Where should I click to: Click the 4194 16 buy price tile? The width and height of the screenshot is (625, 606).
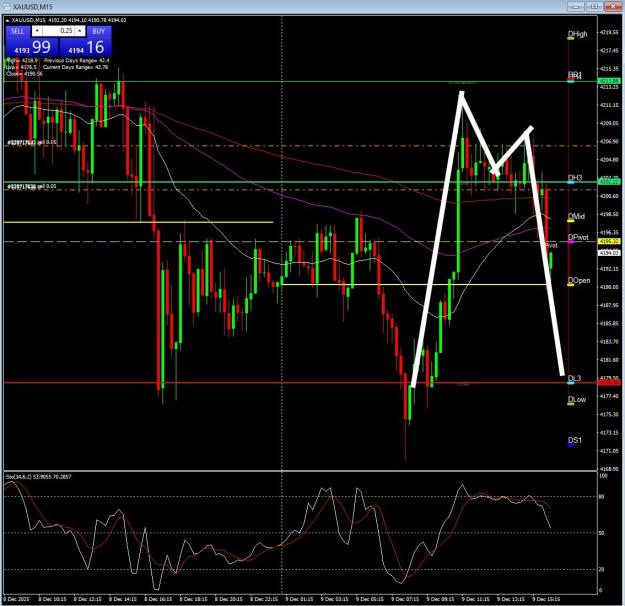86,47
